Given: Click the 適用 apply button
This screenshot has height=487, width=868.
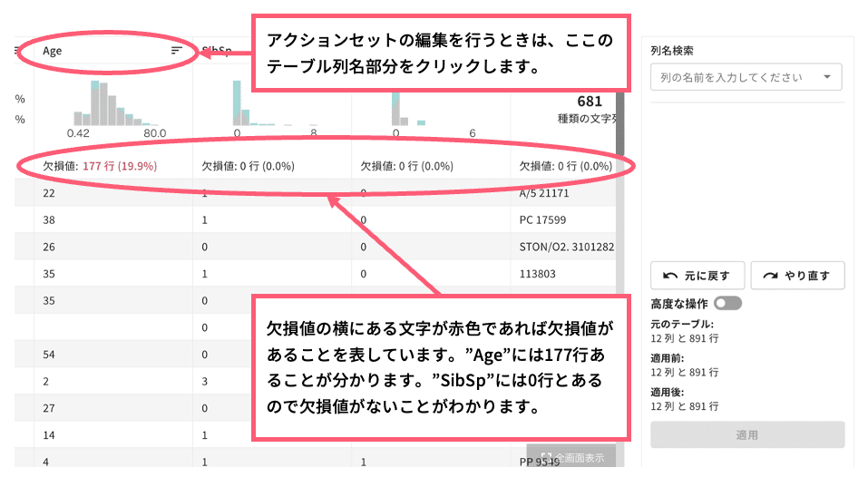Looking at the screenshot, I should tap(747, 435).
